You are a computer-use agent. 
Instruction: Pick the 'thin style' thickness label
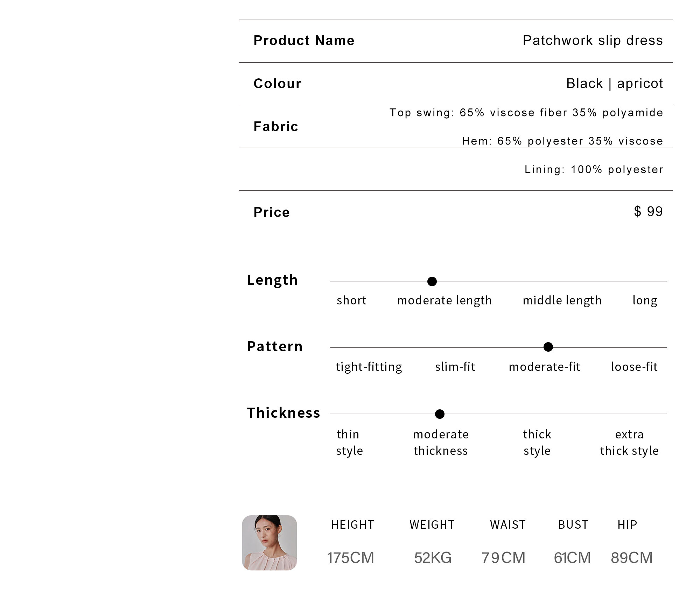click(x=349, y=442)
